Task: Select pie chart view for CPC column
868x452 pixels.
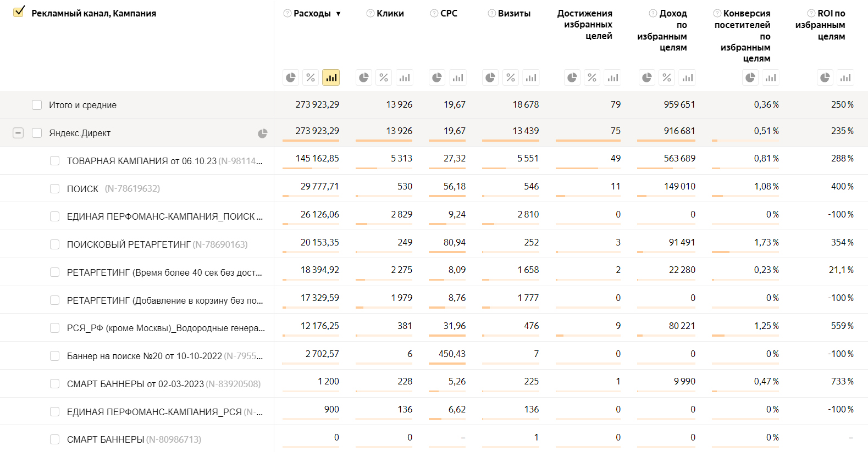Action: click(437, 77)
